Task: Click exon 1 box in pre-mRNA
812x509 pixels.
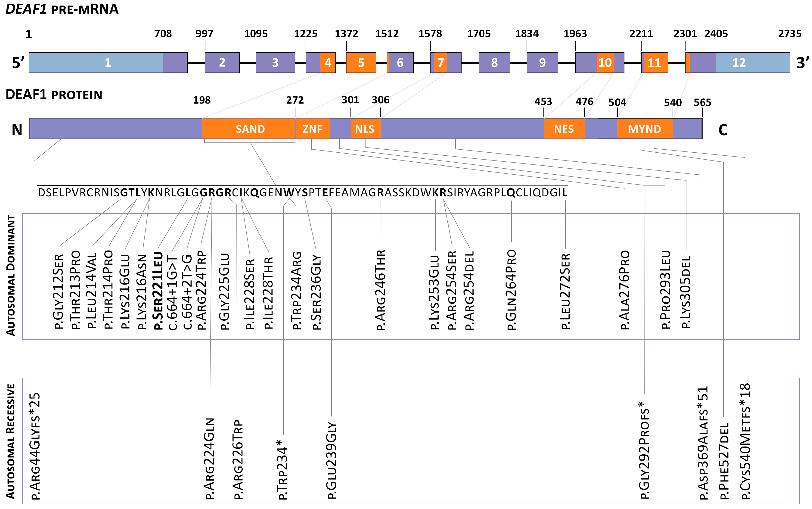Action: pyautogui.click(x=108, y=63)
